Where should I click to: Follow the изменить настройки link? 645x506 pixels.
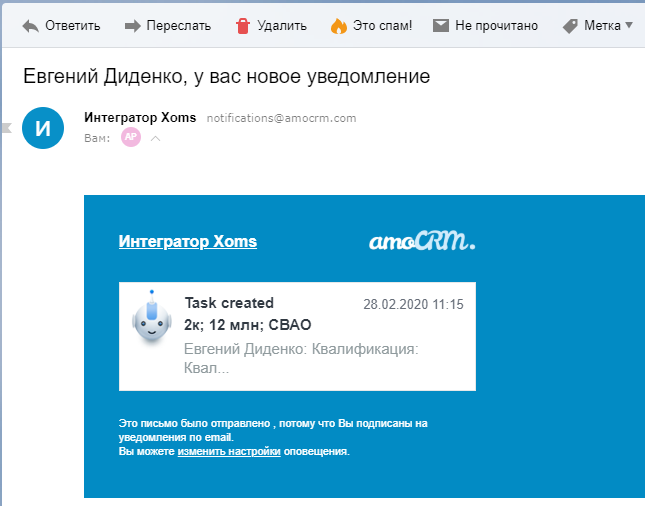(x=228, y=452)
